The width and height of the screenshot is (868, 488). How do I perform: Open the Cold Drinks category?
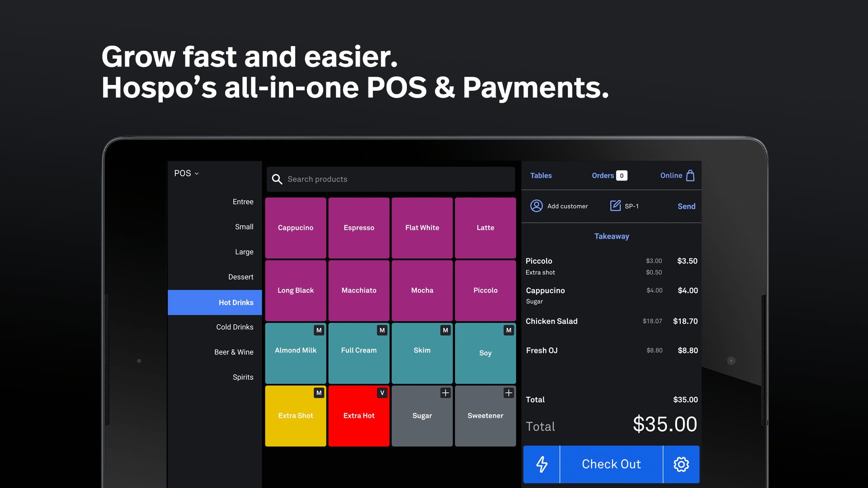click(x=215, y=327)
